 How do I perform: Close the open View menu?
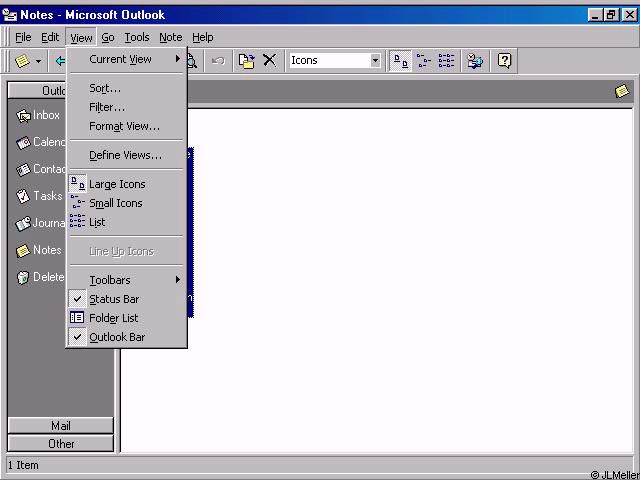tap(81, 38)
